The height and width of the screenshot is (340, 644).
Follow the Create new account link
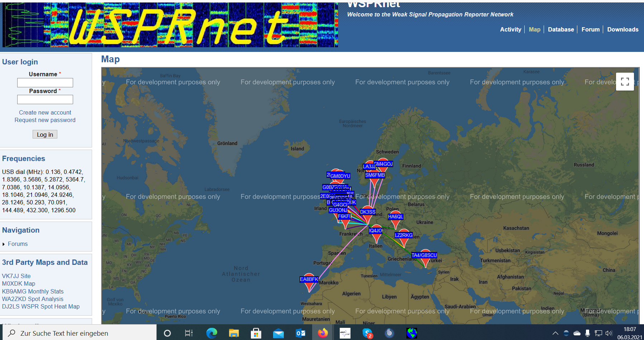pyautogui.click(x=45, y=112)
